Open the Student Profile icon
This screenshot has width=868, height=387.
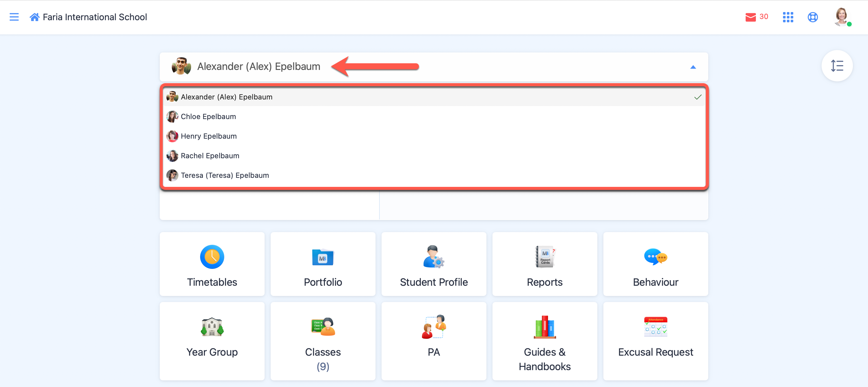[x=434, y=257]
